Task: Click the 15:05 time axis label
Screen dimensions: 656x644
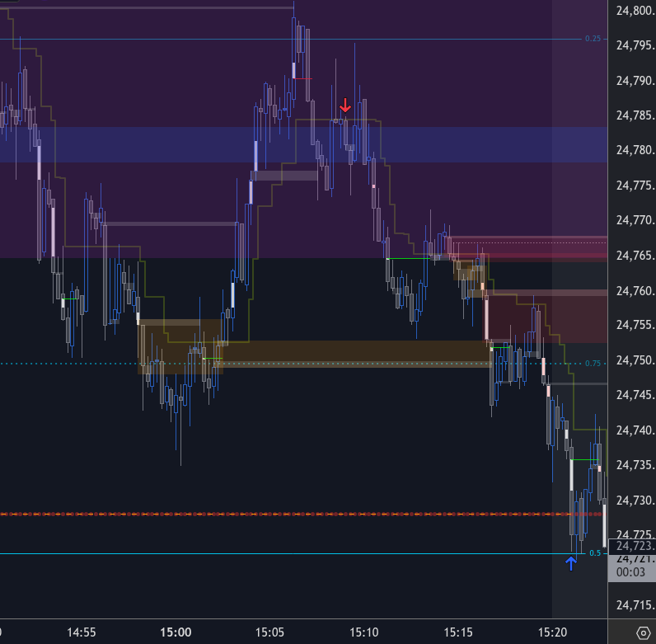Action: point(269,632)
